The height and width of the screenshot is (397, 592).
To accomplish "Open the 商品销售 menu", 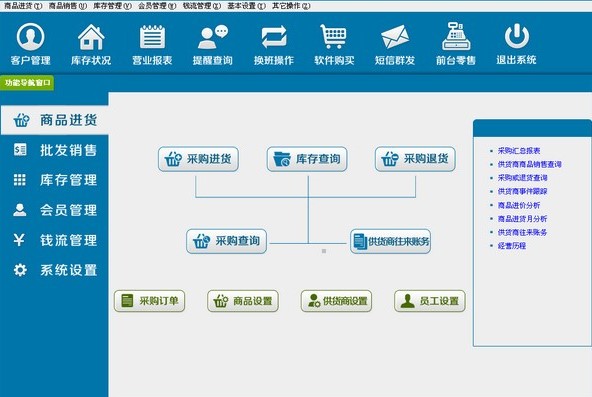I will pos(68,6).
